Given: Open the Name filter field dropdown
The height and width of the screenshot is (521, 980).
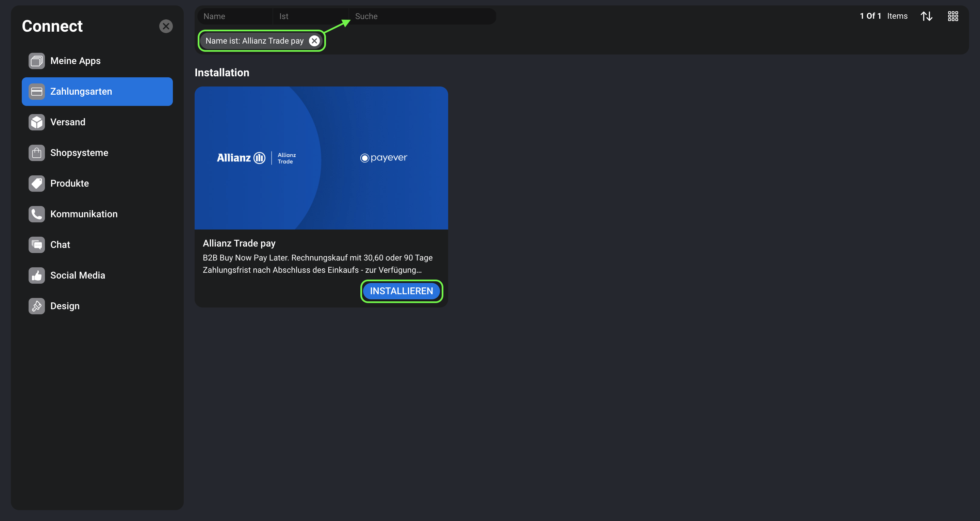Looking at the screenshot, I should point(235,16).
